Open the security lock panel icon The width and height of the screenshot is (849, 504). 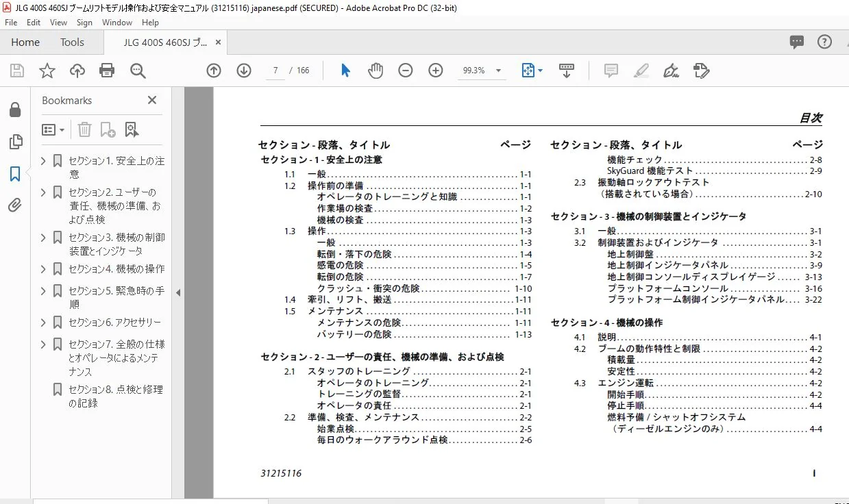(x=15, y=110)
